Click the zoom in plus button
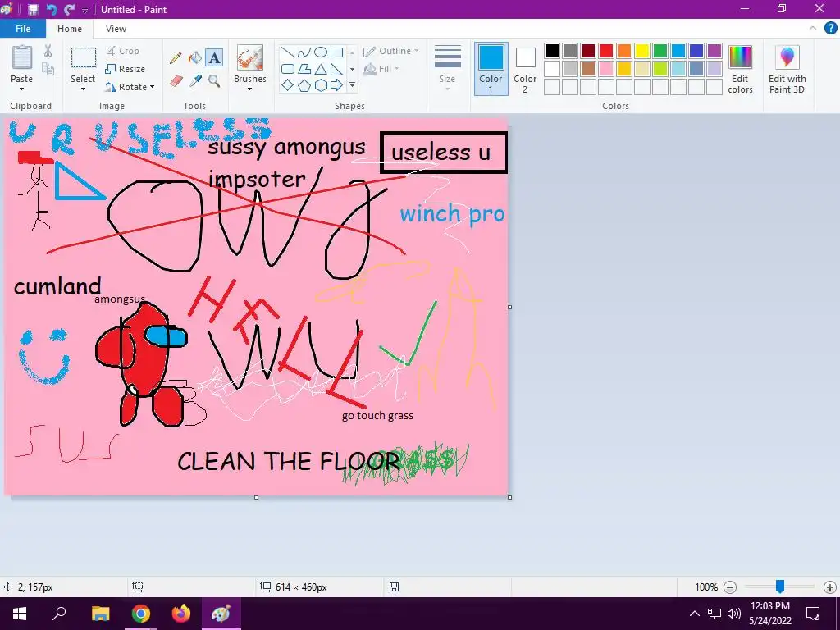 coord(830,587)
